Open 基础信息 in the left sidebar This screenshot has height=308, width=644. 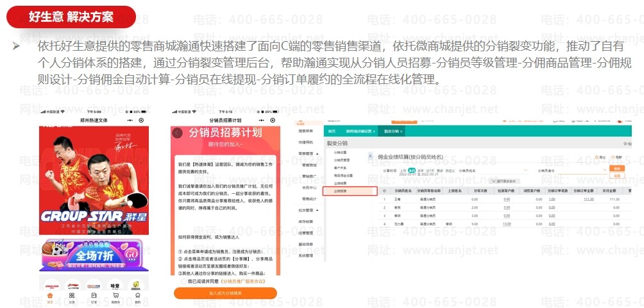point(305,244)
